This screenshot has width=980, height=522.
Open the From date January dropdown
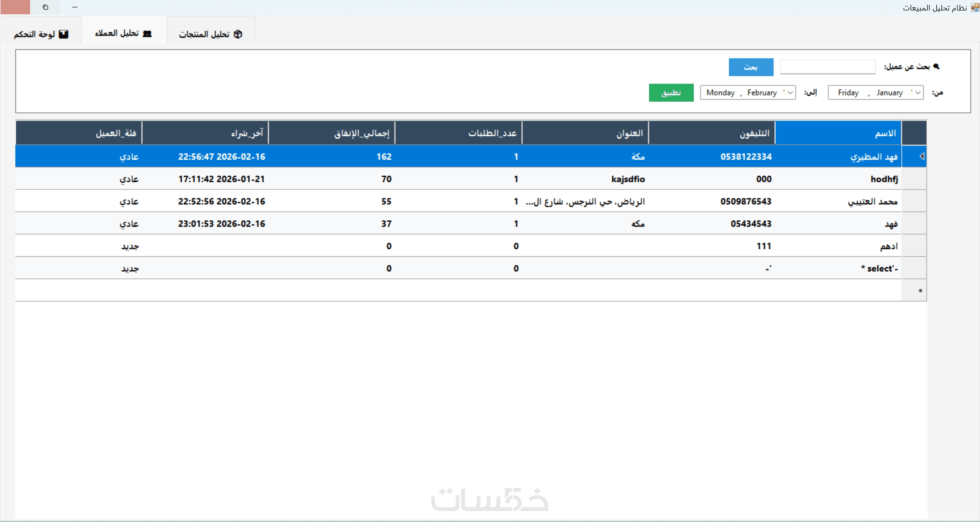pos(918,93)
